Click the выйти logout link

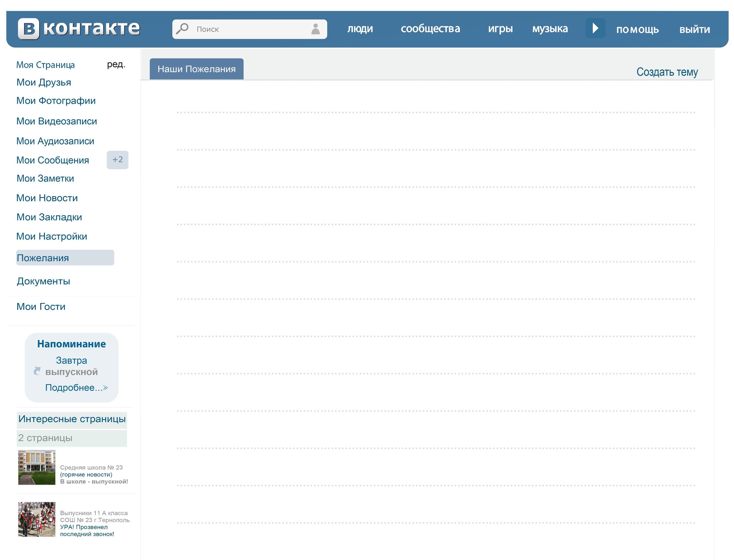pyautogui.click(x=694, y=29)
